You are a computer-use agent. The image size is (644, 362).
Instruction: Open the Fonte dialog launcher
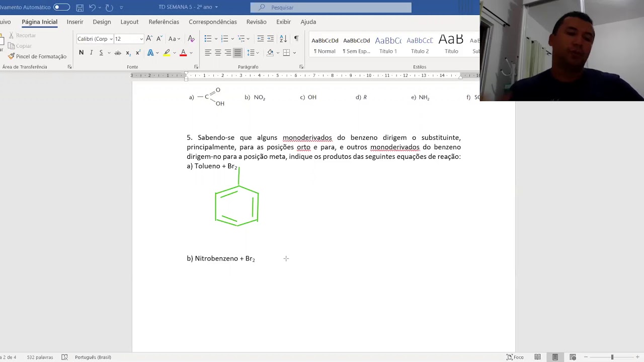(196, 67)
